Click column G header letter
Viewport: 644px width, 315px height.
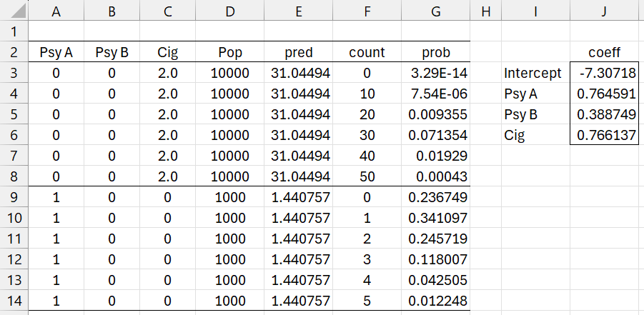[x=435, y=11]
